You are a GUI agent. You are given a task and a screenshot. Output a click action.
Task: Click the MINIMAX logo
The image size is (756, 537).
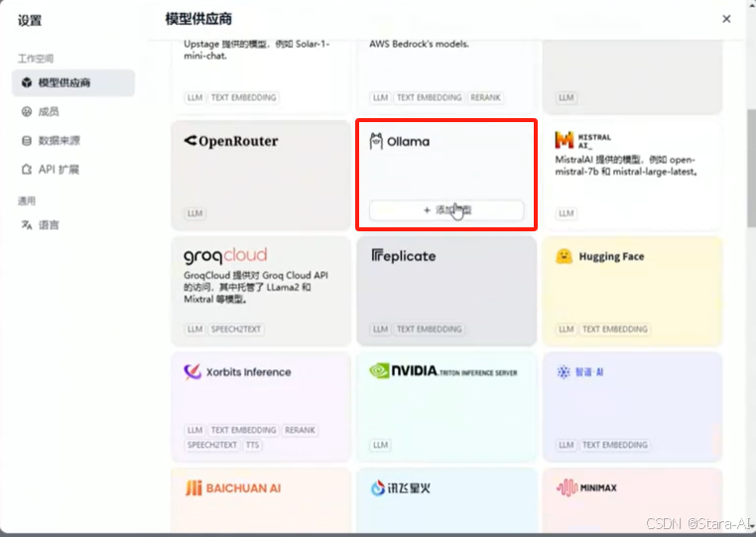(586, 487)
